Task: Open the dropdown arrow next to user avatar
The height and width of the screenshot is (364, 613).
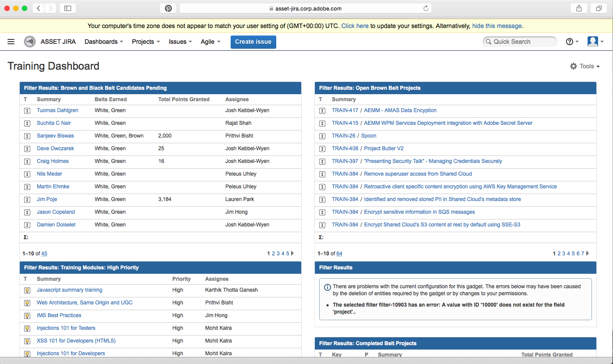Action: click(x=602, y=42)
